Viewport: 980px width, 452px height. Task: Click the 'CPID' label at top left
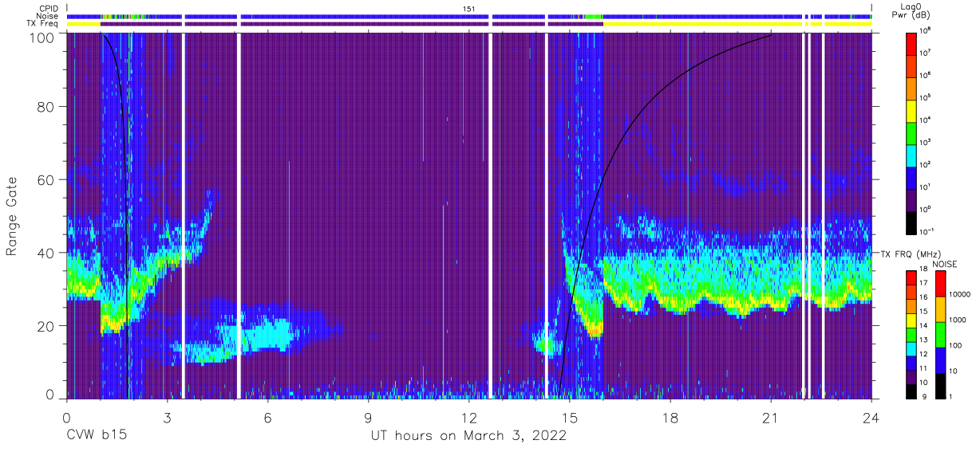pos(47,7)
